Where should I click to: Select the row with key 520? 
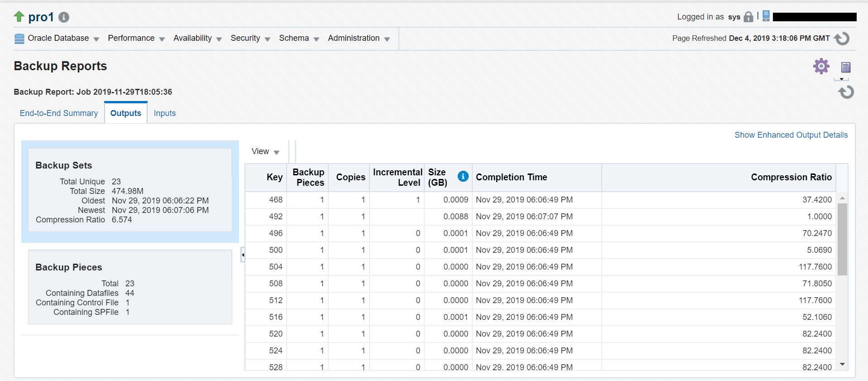click(x=540, y=334)
